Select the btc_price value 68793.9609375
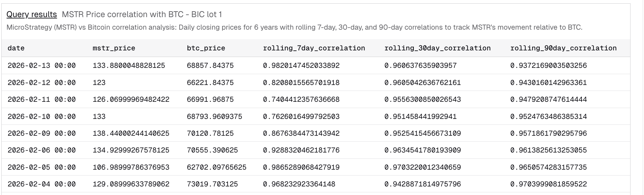 [x=214, y=117]
